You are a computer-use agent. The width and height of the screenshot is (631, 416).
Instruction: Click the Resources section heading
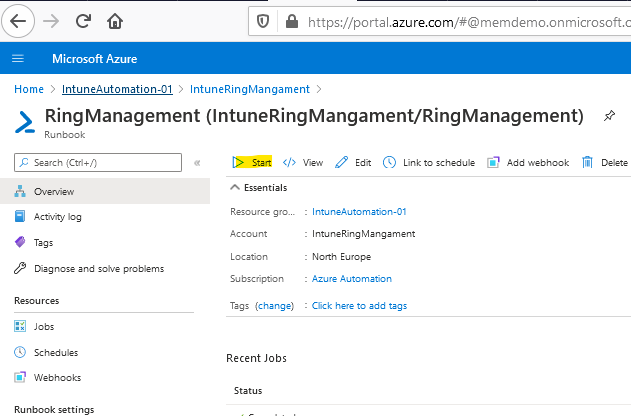[37, 301]
